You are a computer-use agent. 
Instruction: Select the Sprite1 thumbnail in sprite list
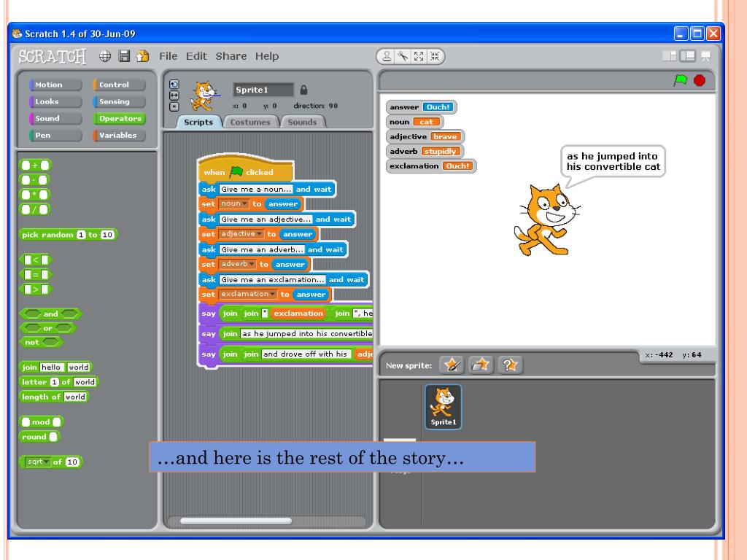(443, 407)
